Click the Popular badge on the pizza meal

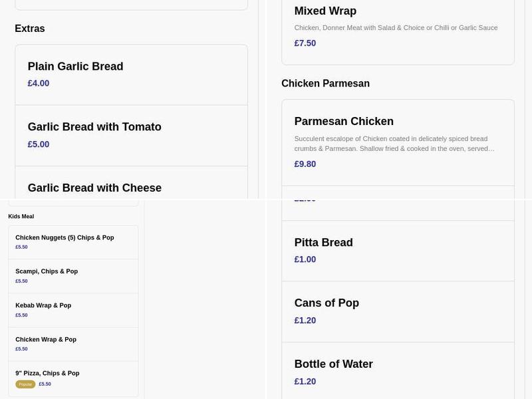tap(24, 384)
